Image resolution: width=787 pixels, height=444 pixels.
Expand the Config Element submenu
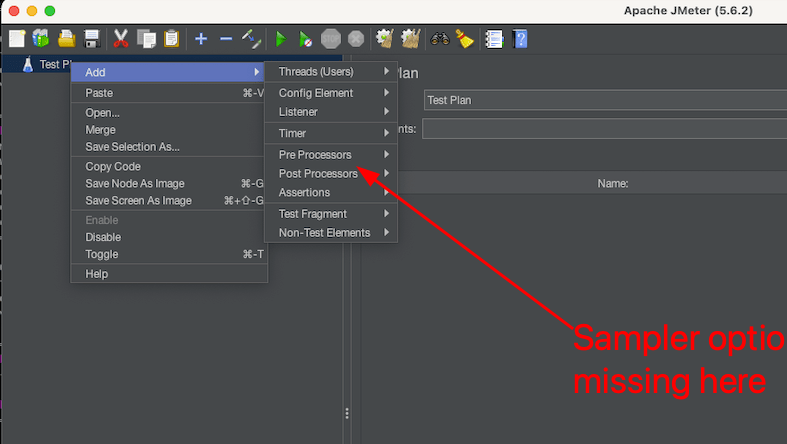(x=331, y=93)
